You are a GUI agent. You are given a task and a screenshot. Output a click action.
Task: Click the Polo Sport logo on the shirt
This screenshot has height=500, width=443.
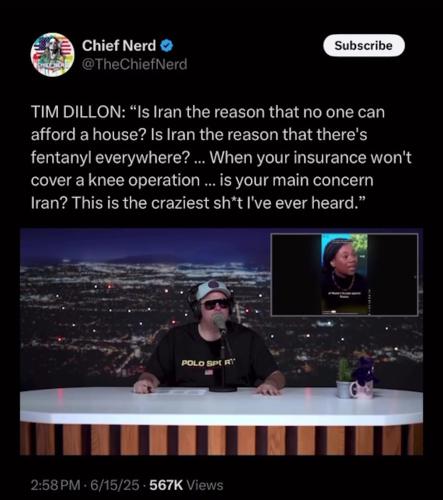208,362
